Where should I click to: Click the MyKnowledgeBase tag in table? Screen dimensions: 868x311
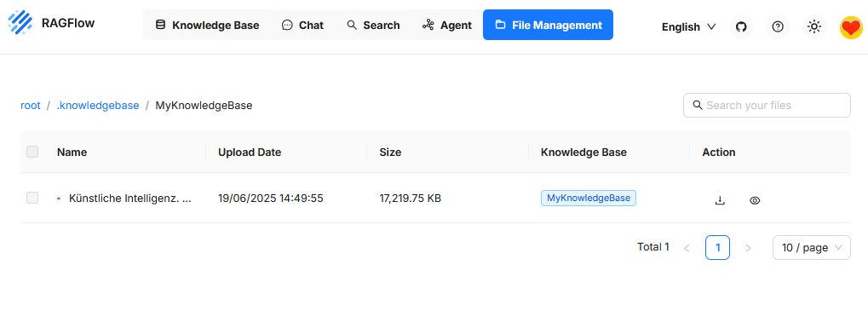pyautogui.click(x=589, y=199)
